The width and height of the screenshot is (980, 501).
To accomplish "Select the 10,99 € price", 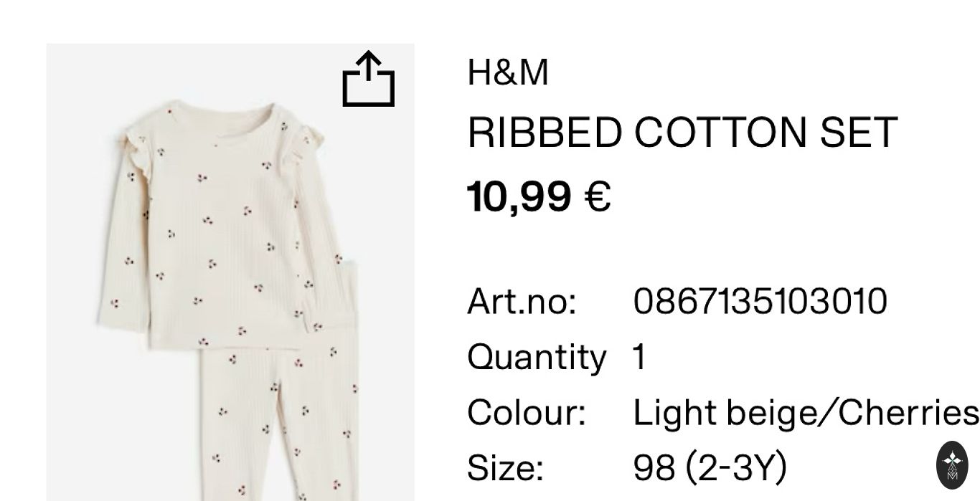I will 539,196.
